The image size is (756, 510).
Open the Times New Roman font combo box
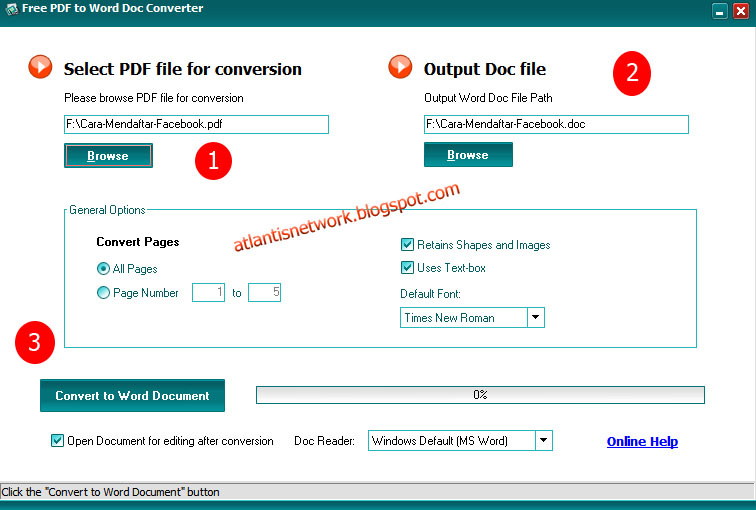click(472, 318)
